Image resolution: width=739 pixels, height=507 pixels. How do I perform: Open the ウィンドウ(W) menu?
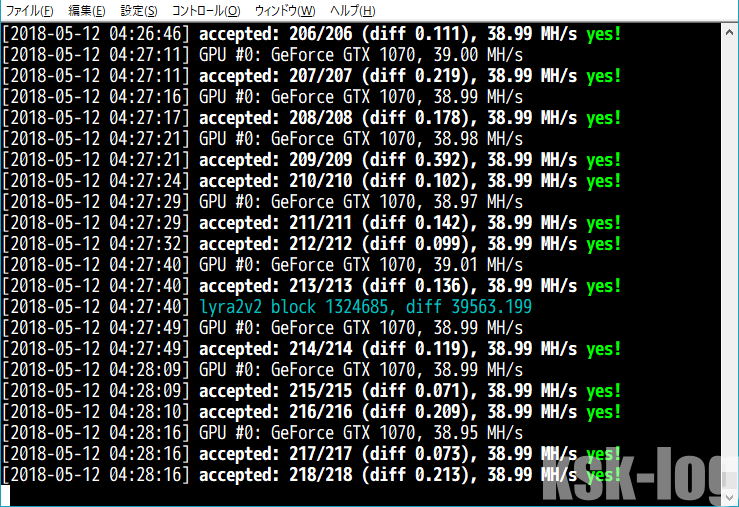[x=285, y=10]
